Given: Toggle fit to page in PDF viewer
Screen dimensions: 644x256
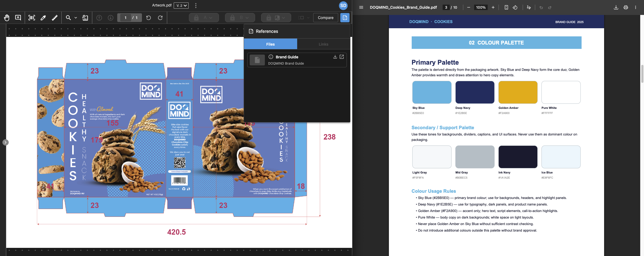Looking at the screenshot, I should coord(506,7).
